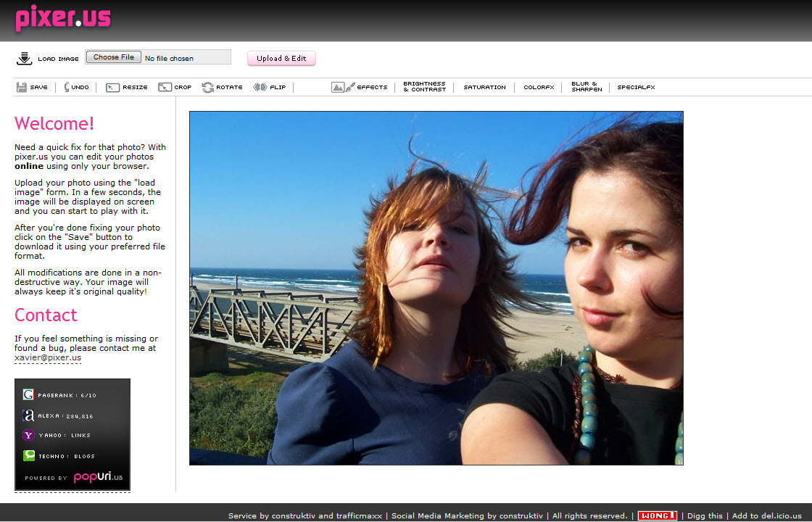Click the Digg this footer link

[x=705, y=515]
